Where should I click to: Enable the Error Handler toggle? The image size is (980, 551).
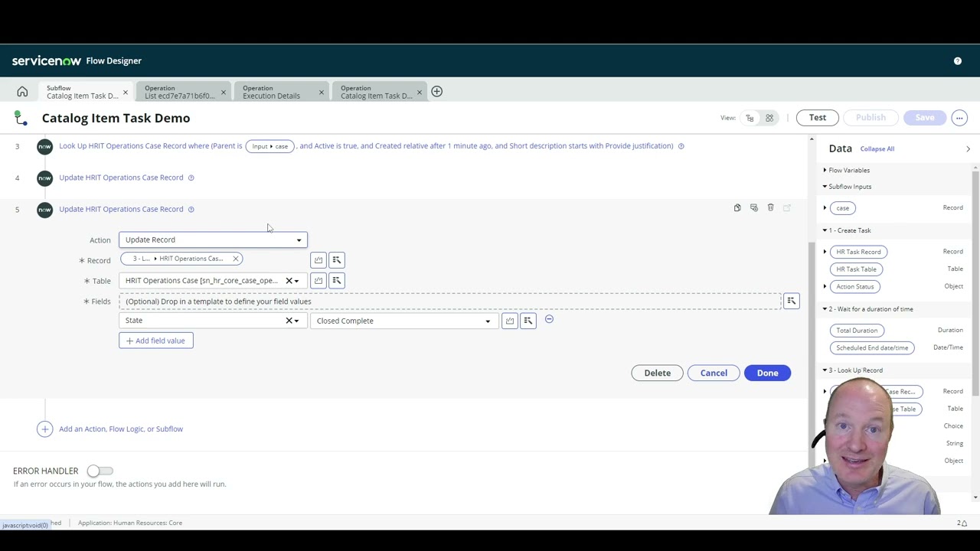[100, 471]
